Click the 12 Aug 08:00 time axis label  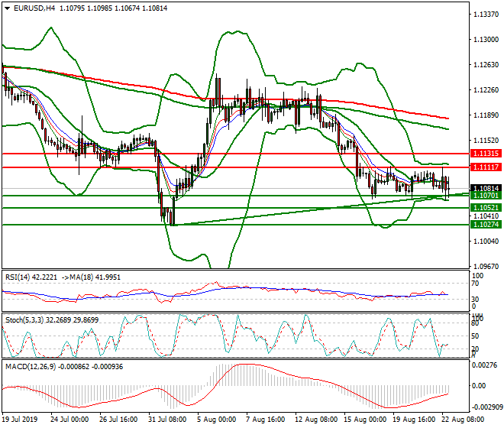316,420
